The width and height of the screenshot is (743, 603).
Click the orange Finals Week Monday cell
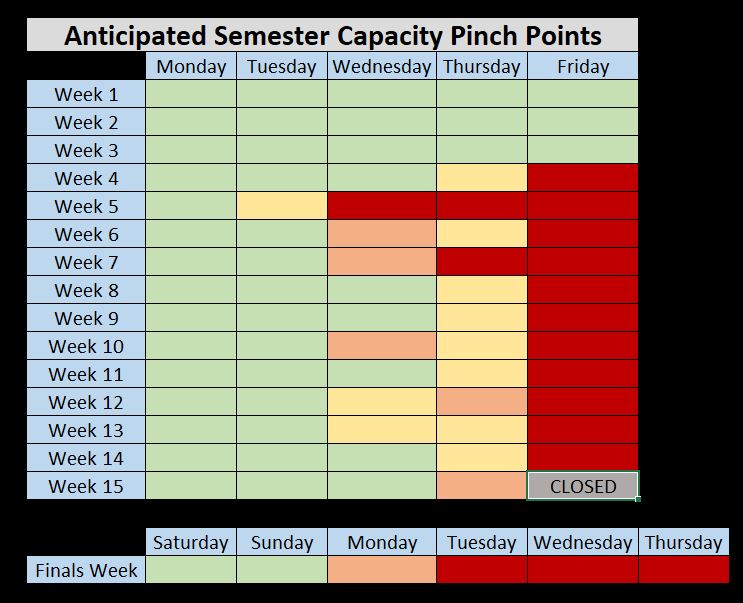click(x=382, y=570)
